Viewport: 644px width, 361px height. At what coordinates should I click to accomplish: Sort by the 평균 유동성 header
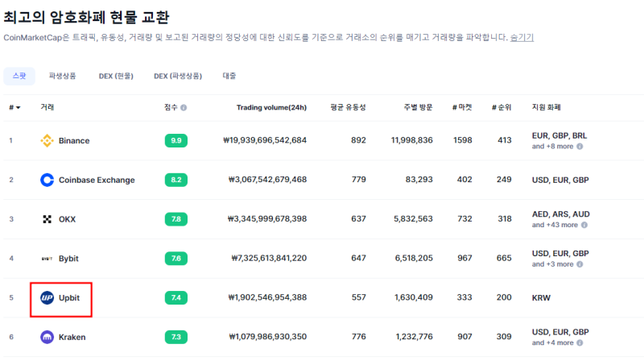click(x=348, y=107)
